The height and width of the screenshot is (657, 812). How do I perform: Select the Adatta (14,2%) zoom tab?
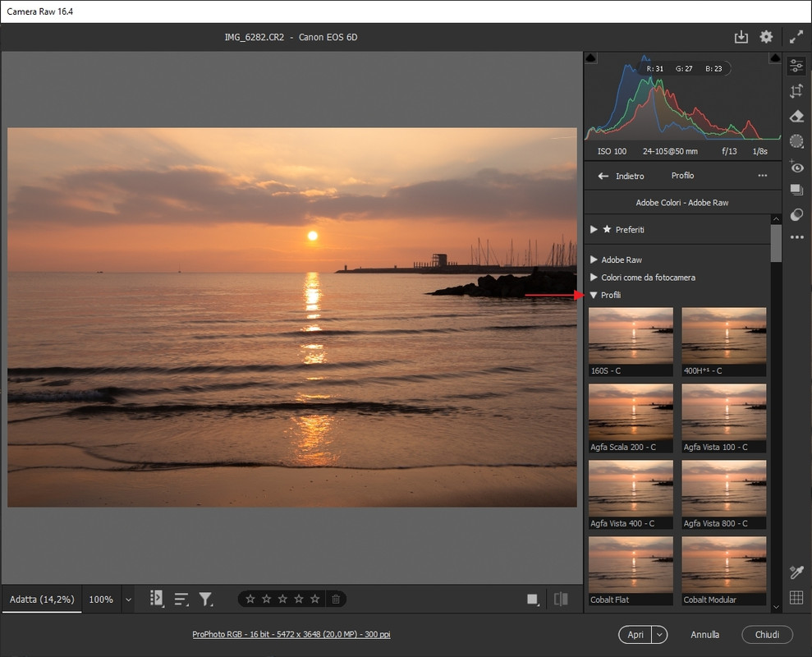[41, 600]
